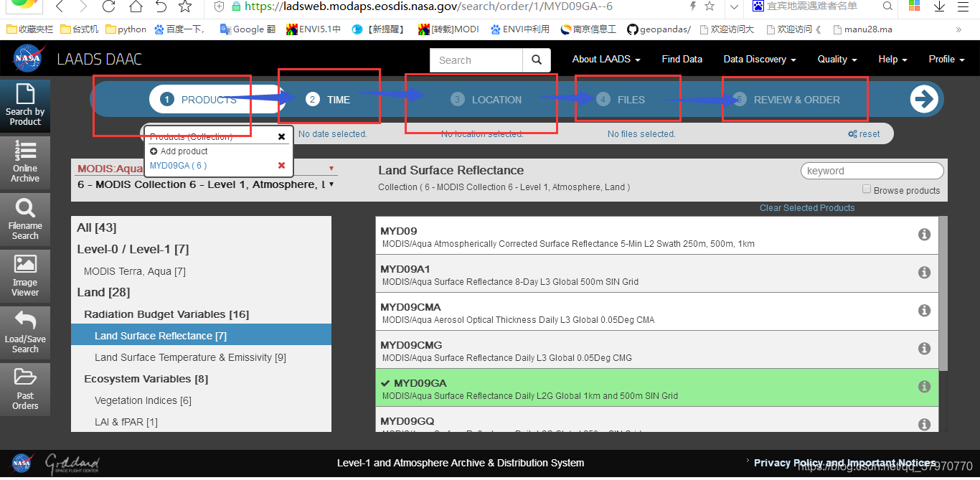Expand the Quality menu
The height and width of the screenshot is (480, 980).
837,60
